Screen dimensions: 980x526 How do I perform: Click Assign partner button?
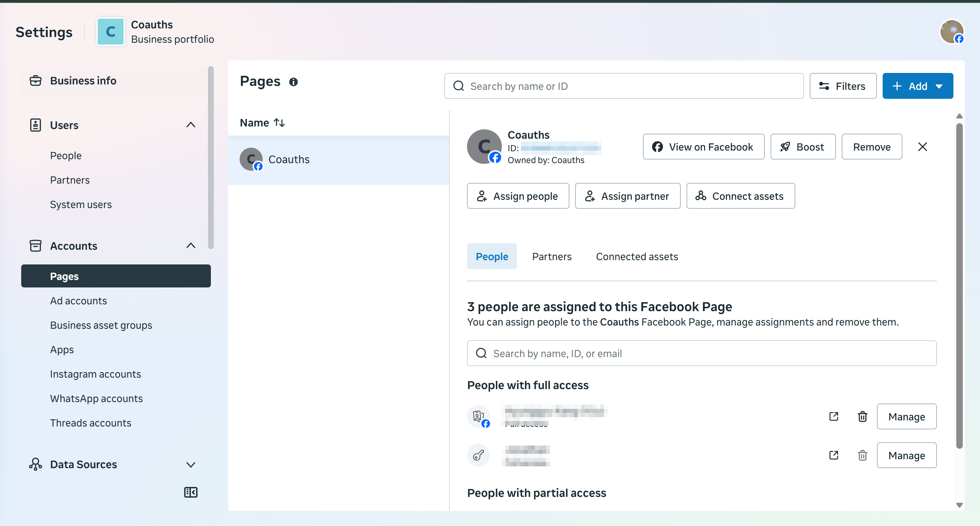pyautogui.click(x=627, y=195)
